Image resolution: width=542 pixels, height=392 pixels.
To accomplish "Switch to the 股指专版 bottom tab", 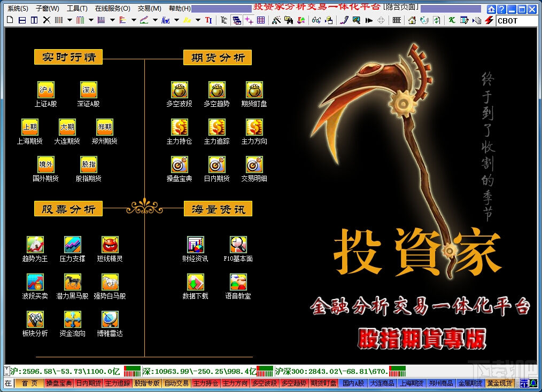I will coord(147,383).
